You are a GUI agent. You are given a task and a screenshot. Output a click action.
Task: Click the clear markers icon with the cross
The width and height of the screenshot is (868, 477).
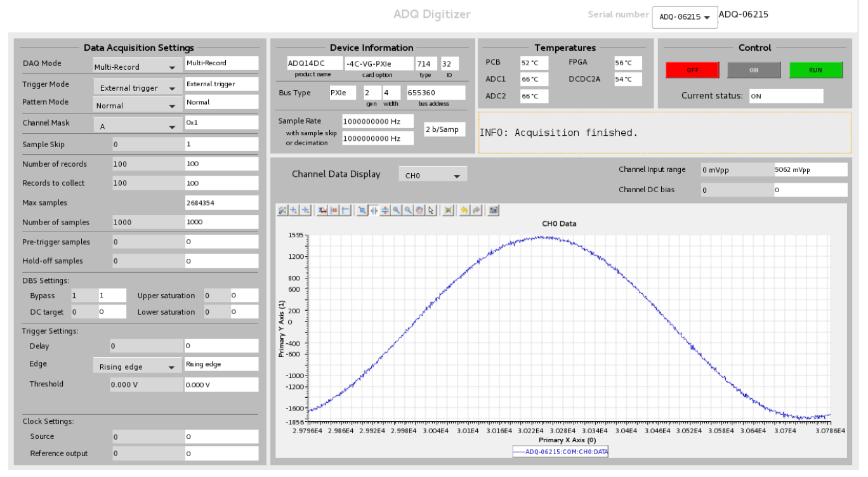coord(448,209)
